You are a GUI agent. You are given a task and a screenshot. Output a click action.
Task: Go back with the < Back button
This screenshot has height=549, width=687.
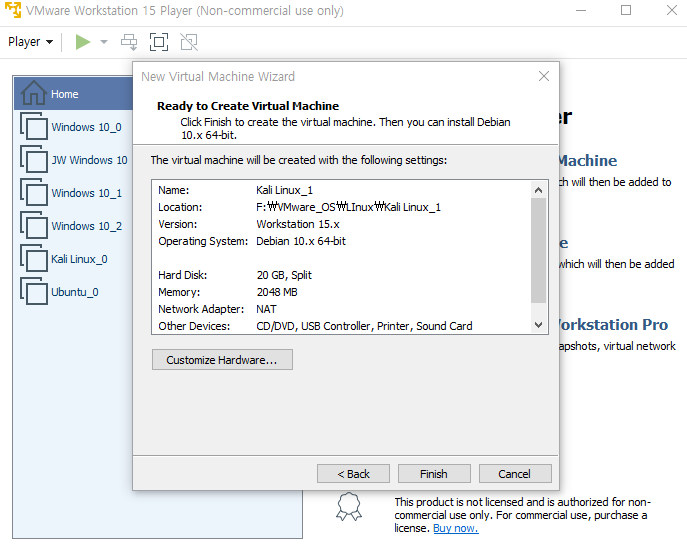coord(353,474)
